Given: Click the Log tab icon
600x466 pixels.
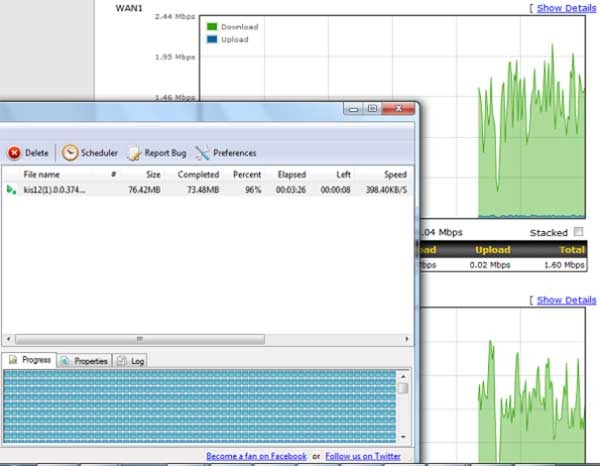Looking at the screenshot, I should pos(121,361).
